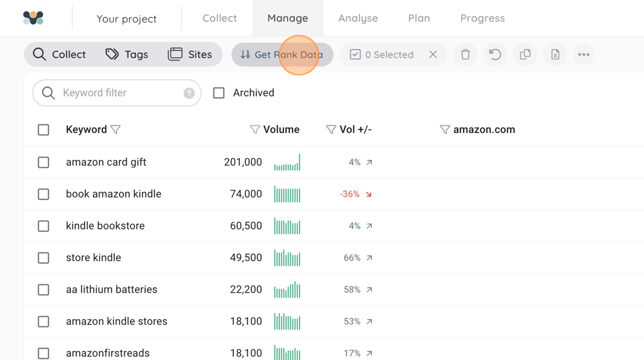The width and height of the screenshot is (644, 360).
Task: Check the book amazon kindle row checkbox
Action: coord(44,194)
